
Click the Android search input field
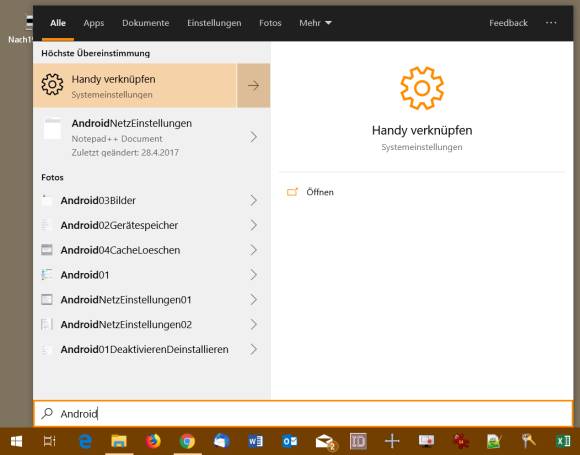point(303,414)
